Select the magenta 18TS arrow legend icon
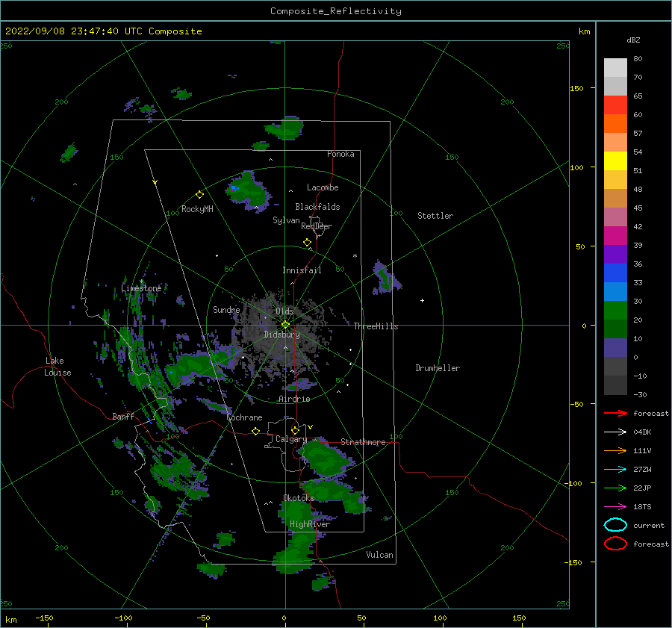Image resolution: width=672 pixels, height=628 pixels. coord(615,507)
